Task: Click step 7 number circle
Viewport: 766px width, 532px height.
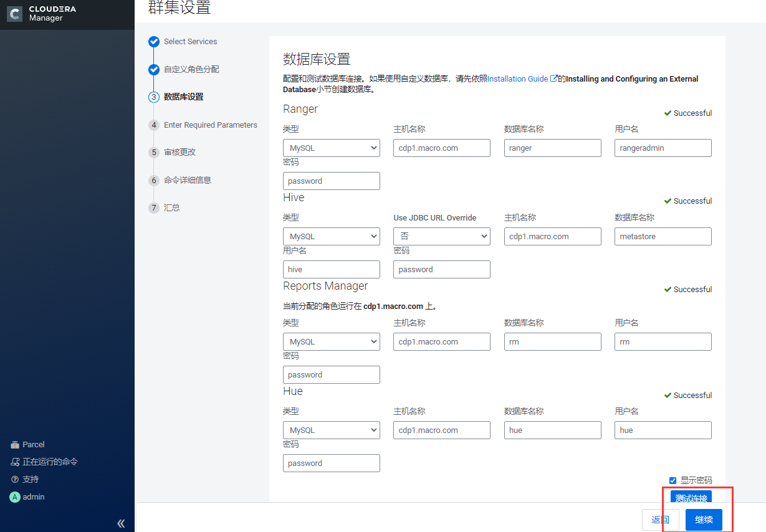Action: click(x=154, y=208)
